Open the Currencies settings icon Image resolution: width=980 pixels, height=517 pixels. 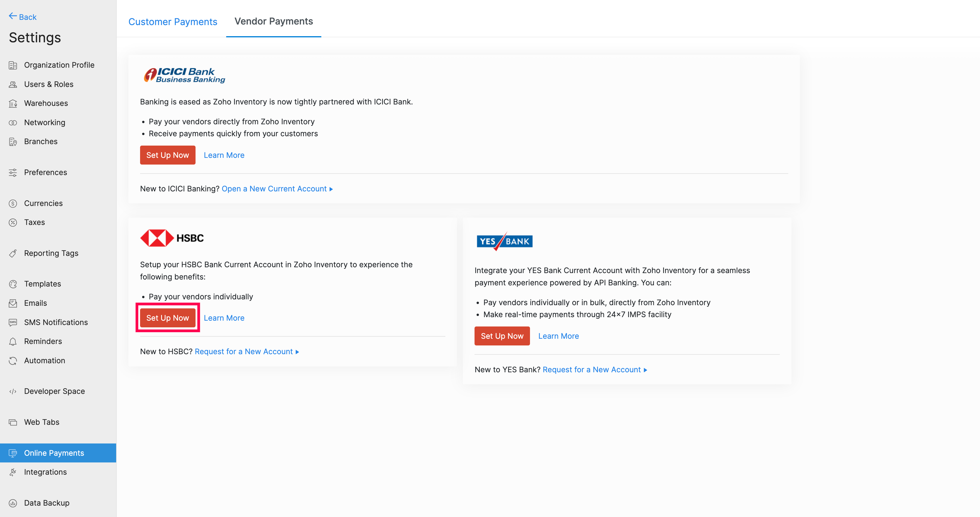click(13, 203)
